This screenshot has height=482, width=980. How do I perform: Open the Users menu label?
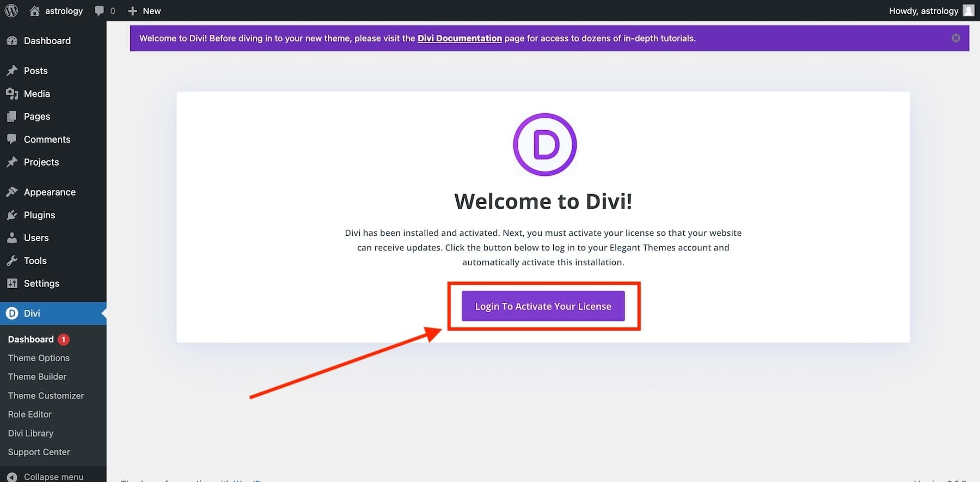tap(36, 238)
